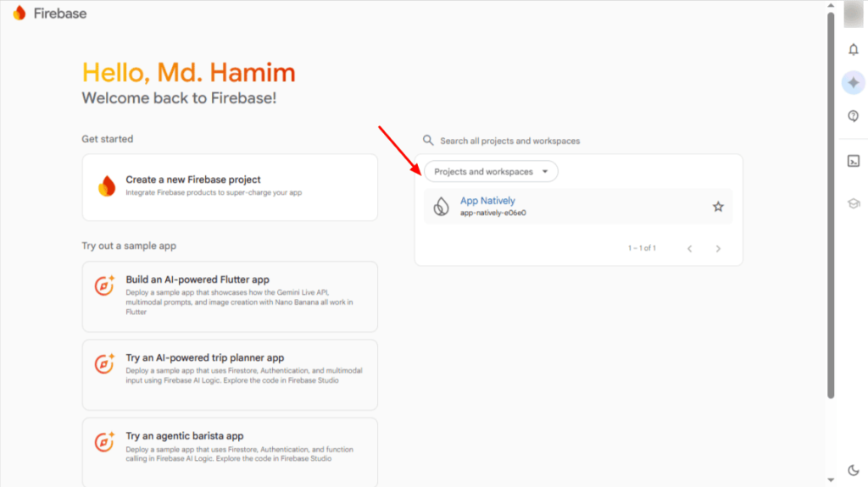Click the app-natively-e06e0 project ID
Viewport: 868px width, 487px height.
[493, 213]
